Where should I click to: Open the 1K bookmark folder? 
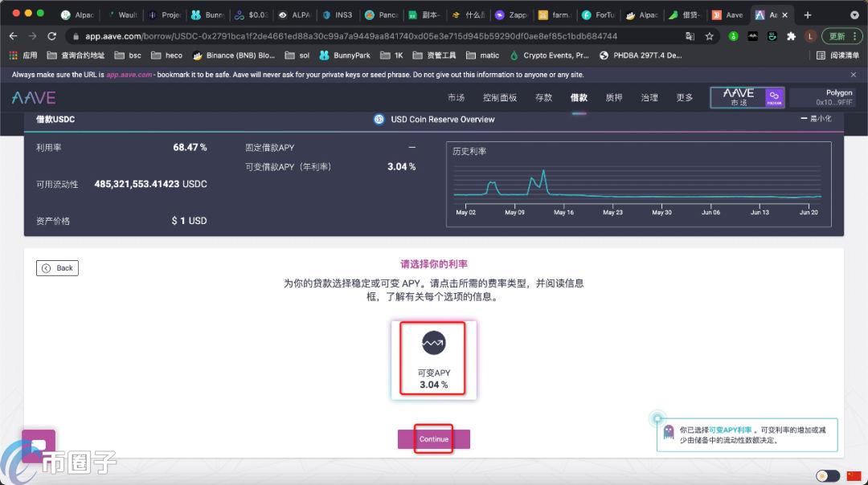pyautogui.click(x=392, y=55)
